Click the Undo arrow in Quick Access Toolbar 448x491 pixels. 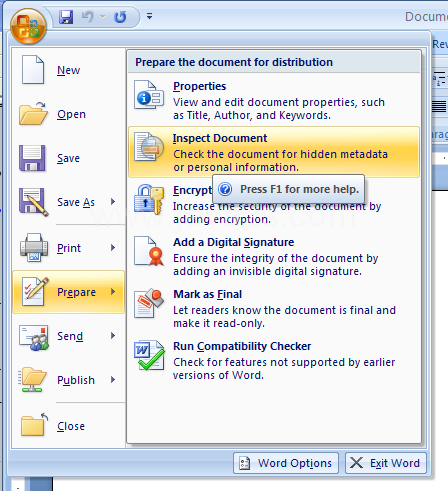click(x=88, y=16)
